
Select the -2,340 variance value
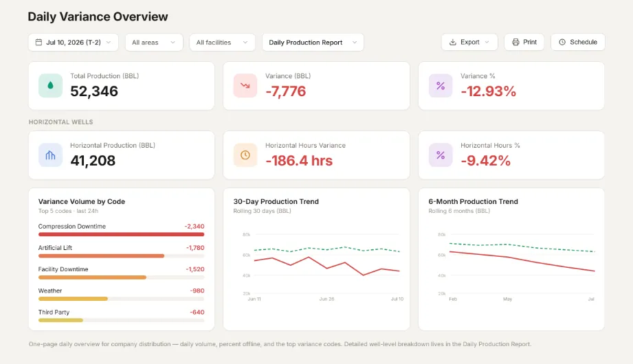[x=195, y=227]
